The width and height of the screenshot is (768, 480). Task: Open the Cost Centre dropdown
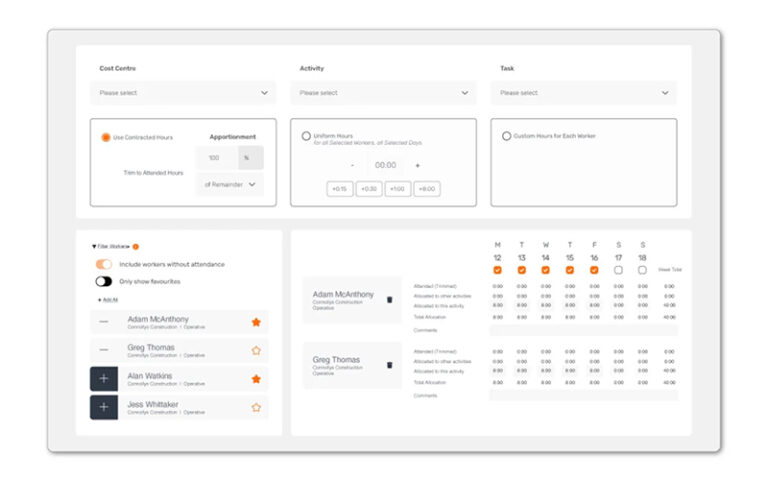pyautogui.click(x=182, y=93)
